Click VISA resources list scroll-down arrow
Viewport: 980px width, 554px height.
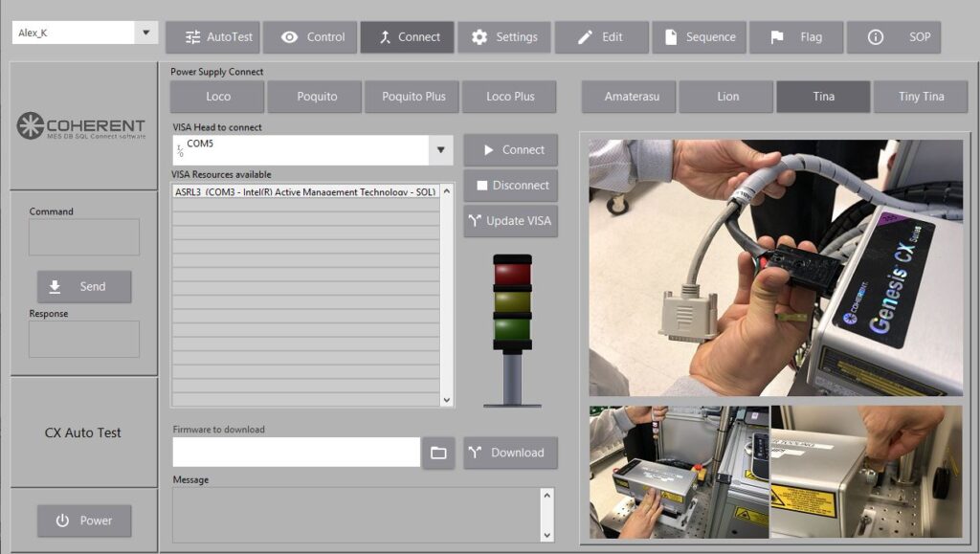pyautogui.click(x=447, y=400)
